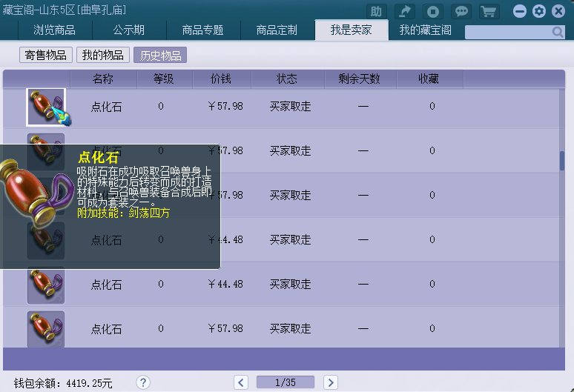Click the vertical scrollbar handle
This screenshot has height=392, width=574.
point(562,161)
